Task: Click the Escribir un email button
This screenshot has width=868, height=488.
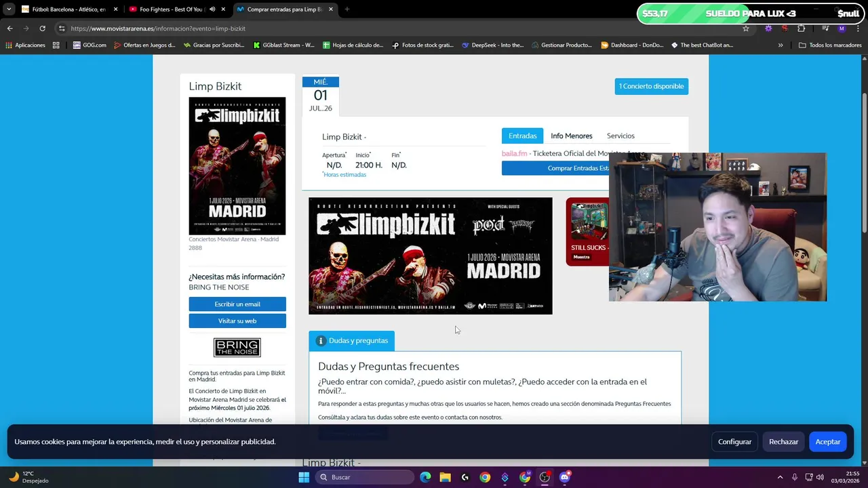Action: pos(237,304)
